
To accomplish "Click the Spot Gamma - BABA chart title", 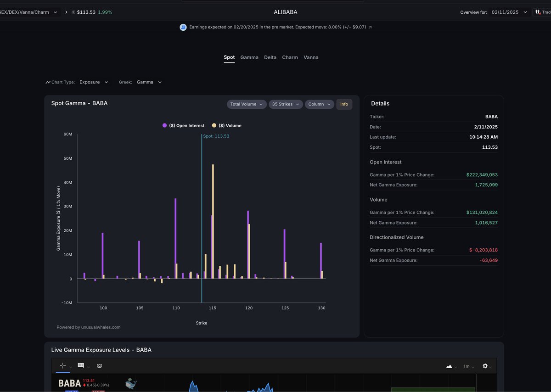I will pos(79,103).
